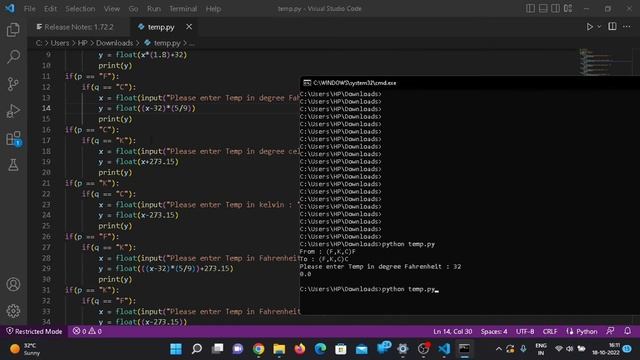This screenshot has height=360, width=640.
Task: Toggle the secondary side bar layout icon
Action: (x=556, y=9)
